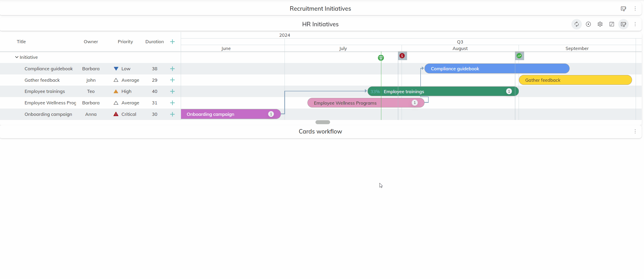Open HR Initiatives three-dot menu
Viewport: 644px width, 279px height.
pos(635,24)
